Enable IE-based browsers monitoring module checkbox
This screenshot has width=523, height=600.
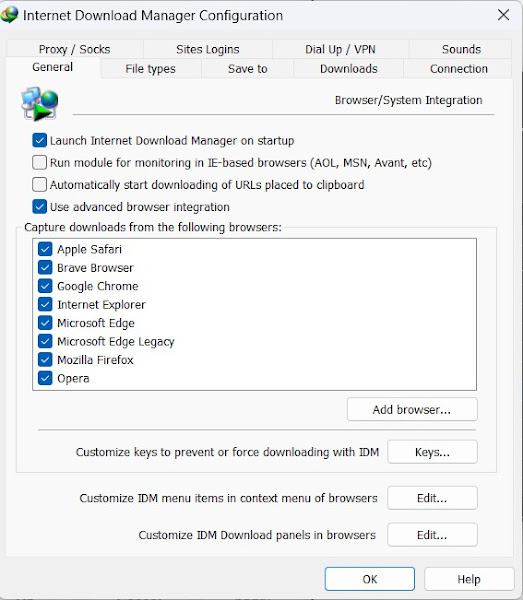tap(40, 163)
